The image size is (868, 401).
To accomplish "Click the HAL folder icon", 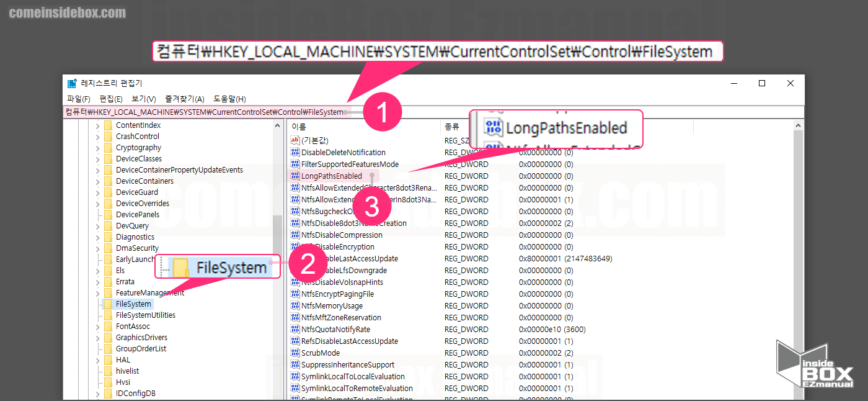I will 108,360.
